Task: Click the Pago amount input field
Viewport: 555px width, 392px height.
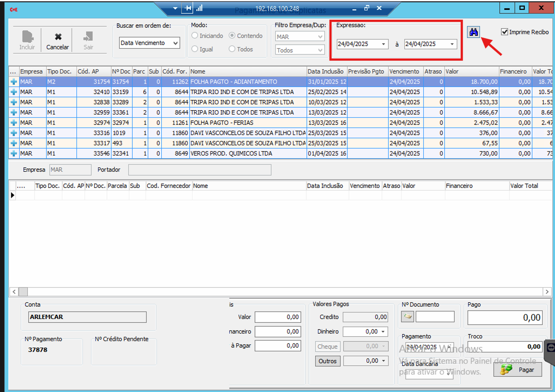Action: click(505, 317)
